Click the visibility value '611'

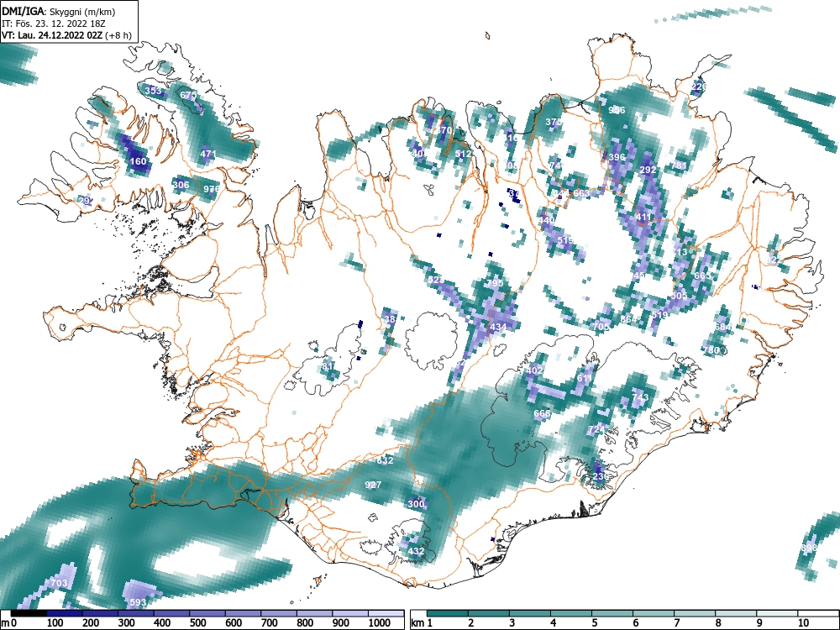585,378
